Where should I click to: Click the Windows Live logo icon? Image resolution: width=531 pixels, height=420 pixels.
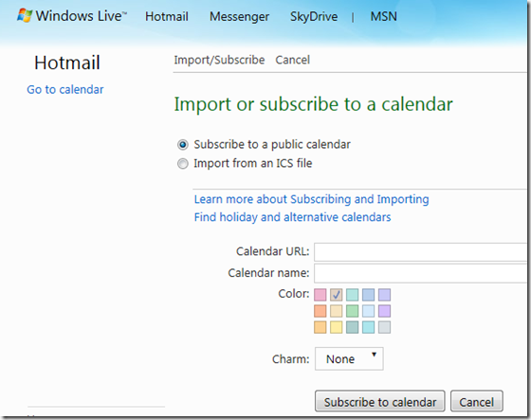point(25,16)
